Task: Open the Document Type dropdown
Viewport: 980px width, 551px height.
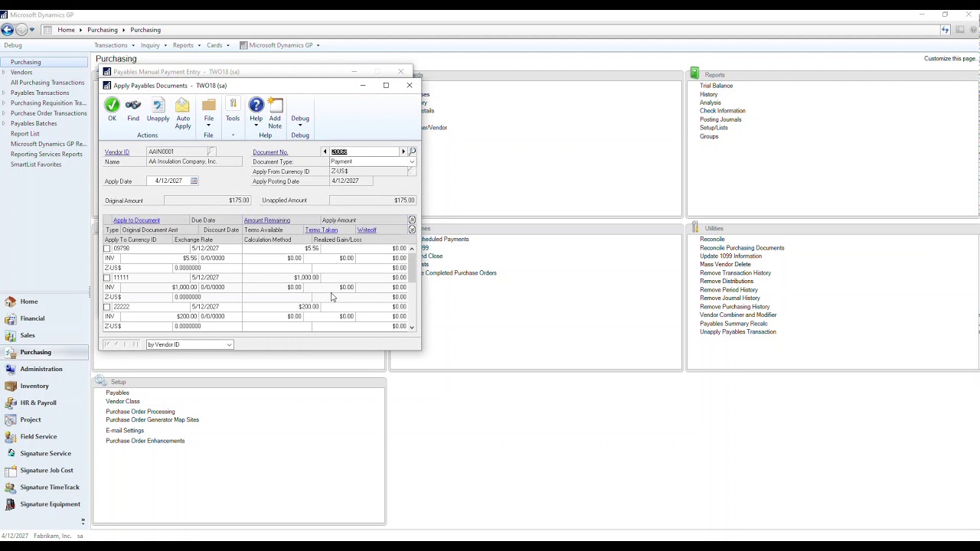Action: click(x=412, y=161)
